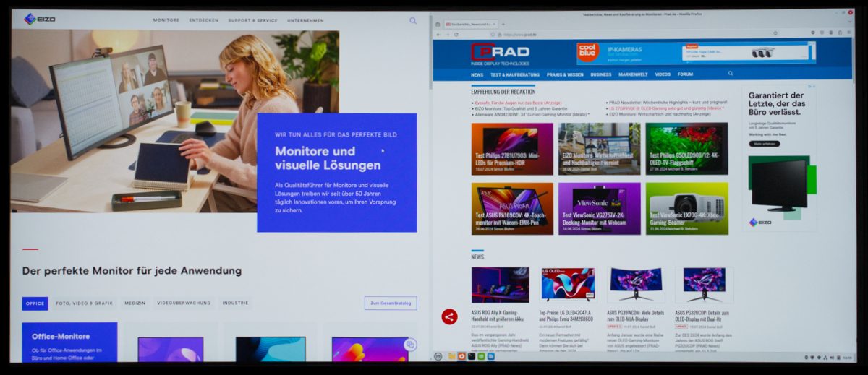The height and width of the screenshot is (375, 868).
Task: Click the EIZO logo in the left window
Action: tap(39, 20)
